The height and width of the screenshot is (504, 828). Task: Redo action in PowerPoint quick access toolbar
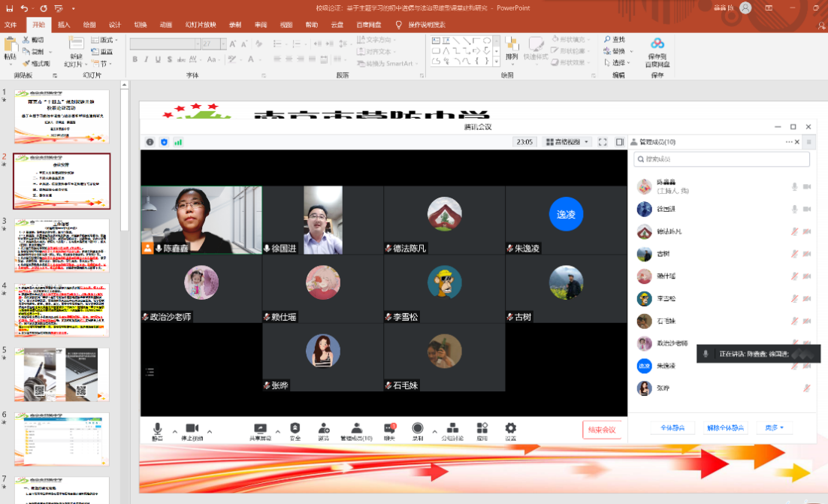coord(44,8)
